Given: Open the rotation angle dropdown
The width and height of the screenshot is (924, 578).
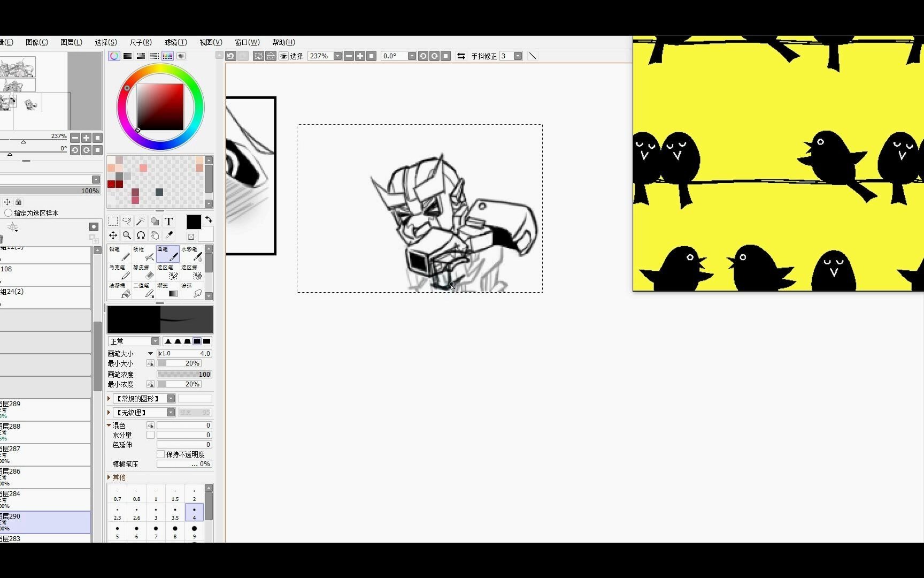Looking at the screenshot, I should [412, 56].
